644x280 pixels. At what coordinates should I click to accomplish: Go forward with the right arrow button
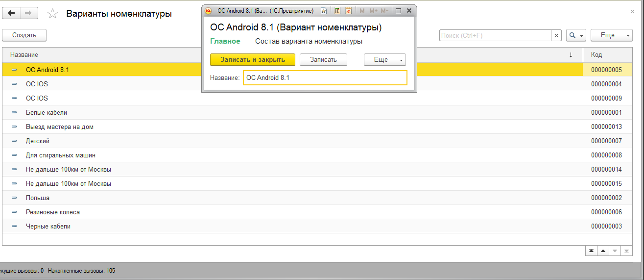point(29,13)
